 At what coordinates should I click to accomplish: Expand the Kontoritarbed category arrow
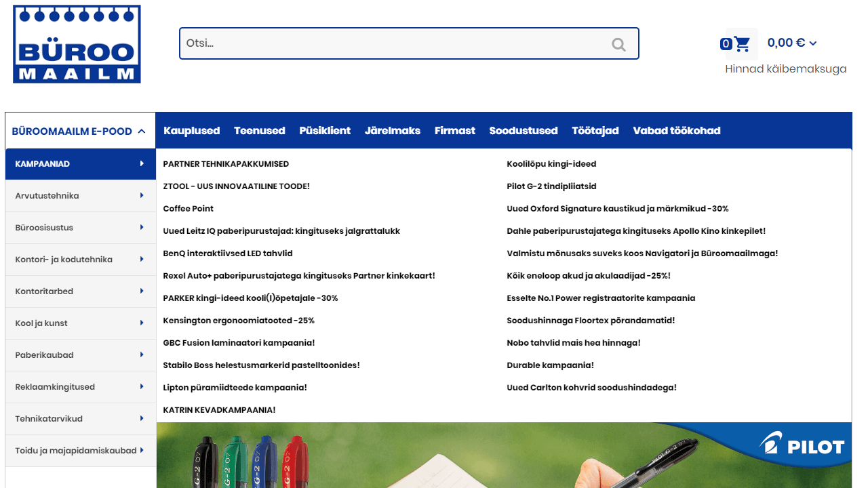(x=142, y=291)
